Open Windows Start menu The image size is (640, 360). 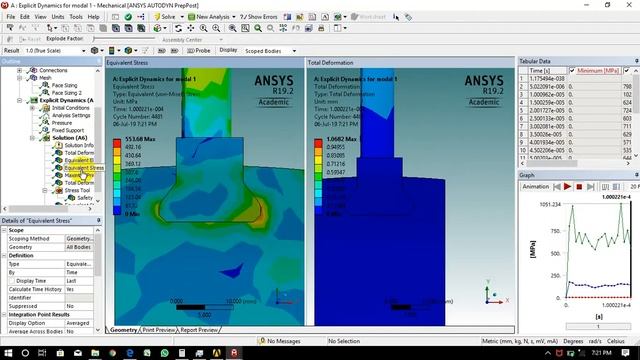(x=8, y=353)
